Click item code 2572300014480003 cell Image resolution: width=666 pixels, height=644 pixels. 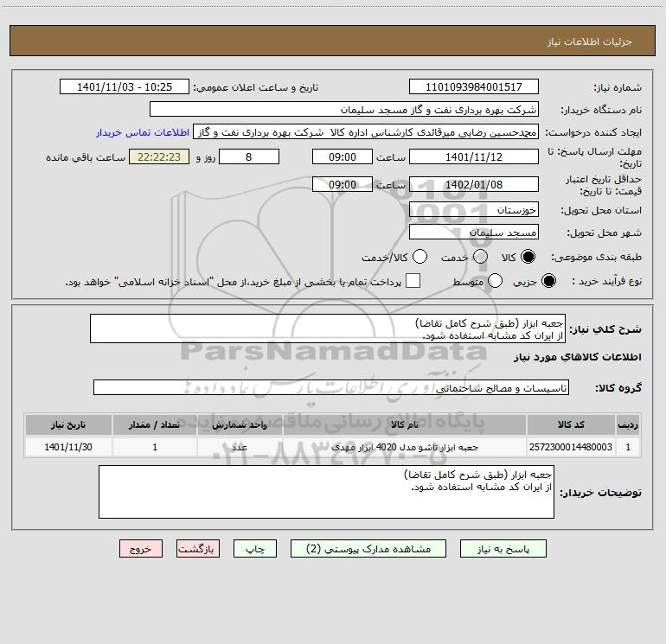pyautogui.click(x=571, y=447)
